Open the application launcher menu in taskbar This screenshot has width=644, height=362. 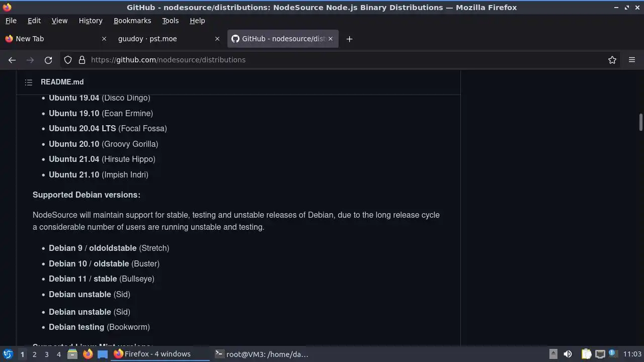coord(8,354)
